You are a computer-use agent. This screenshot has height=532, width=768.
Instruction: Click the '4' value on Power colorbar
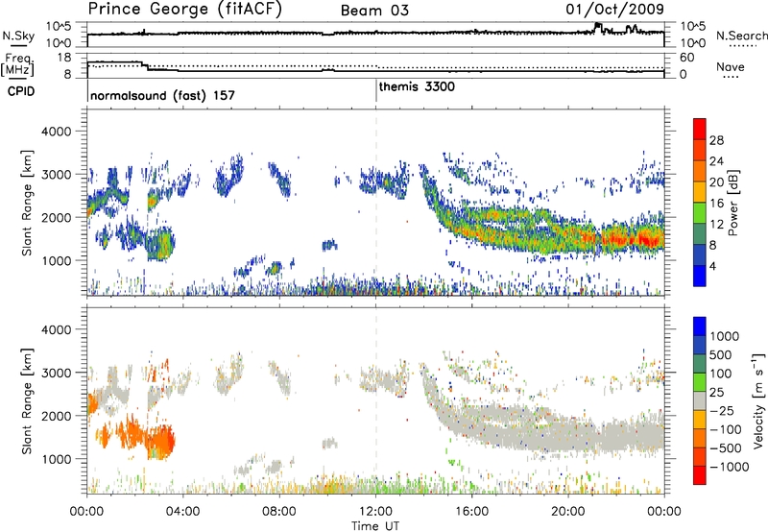[712, 266]
